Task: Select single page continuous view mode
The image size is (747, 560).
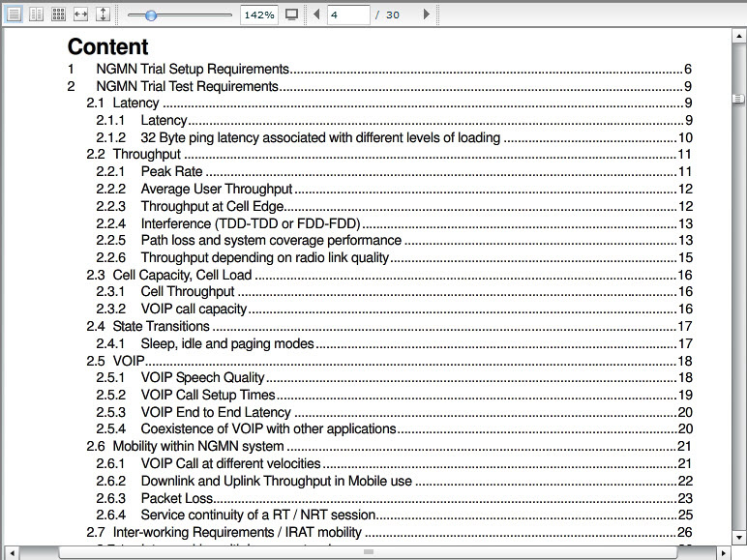Action: pyautogui.click(x=14, y=15)
